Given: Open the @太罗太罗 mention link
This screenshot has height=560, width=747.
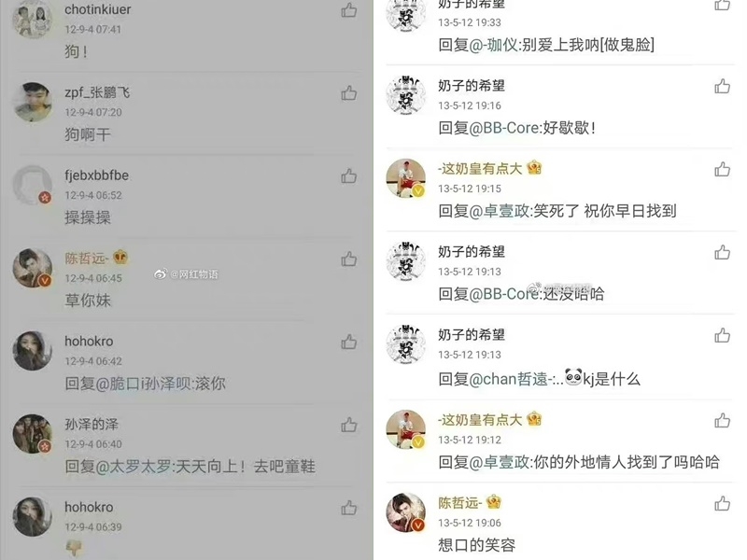Looking at the screenshot, I should 134,466.
